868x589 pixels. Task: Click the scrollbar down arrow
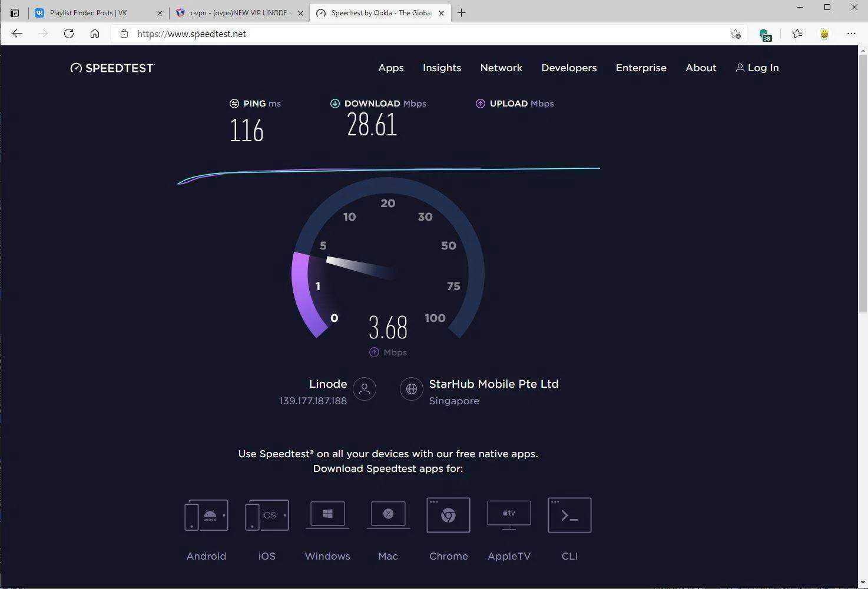[863, 583]
